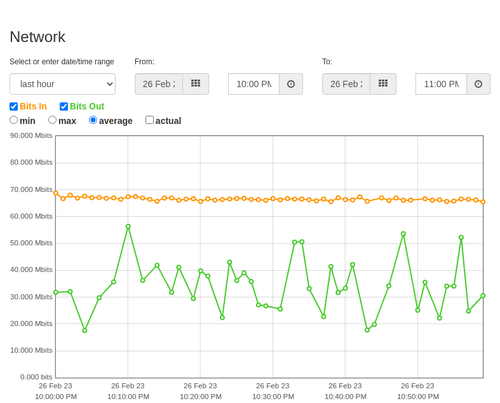
Task: Click the last green Bits Out data point
Action: [483, 296]
